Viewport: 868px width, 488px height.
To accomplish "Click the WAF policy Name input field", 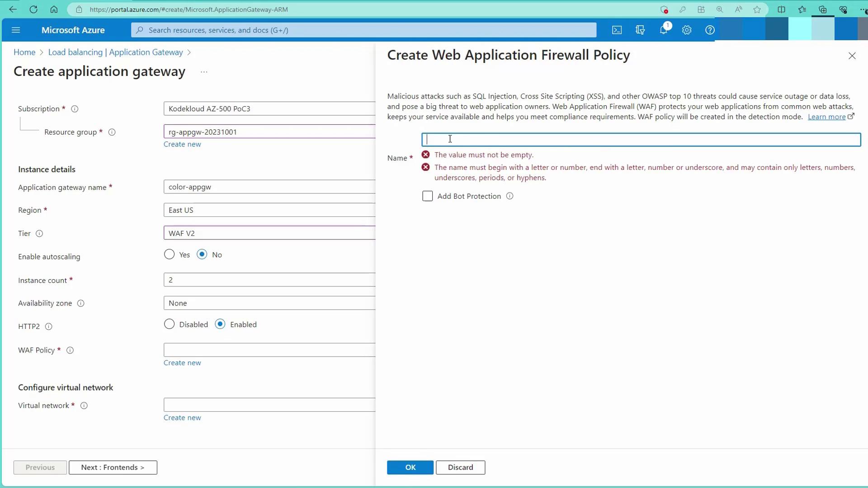I will coord(641,140).
